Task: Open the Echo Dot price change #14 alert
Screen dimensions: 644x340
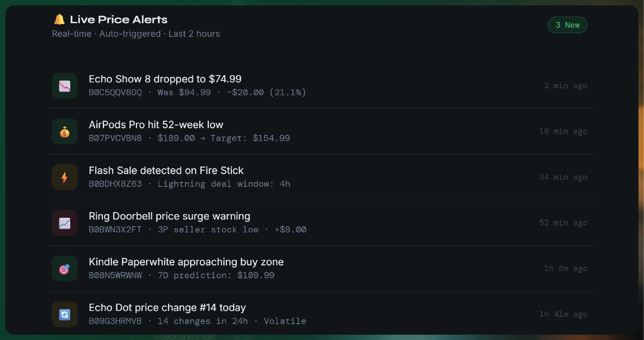Action: [167, 308]
